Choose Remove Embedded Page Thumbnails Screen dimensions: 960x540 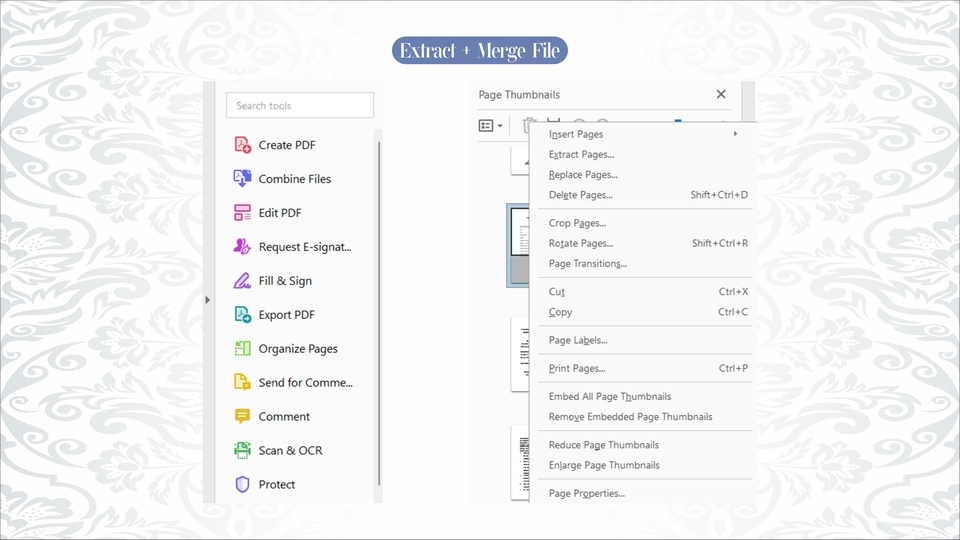click(644, 416)
